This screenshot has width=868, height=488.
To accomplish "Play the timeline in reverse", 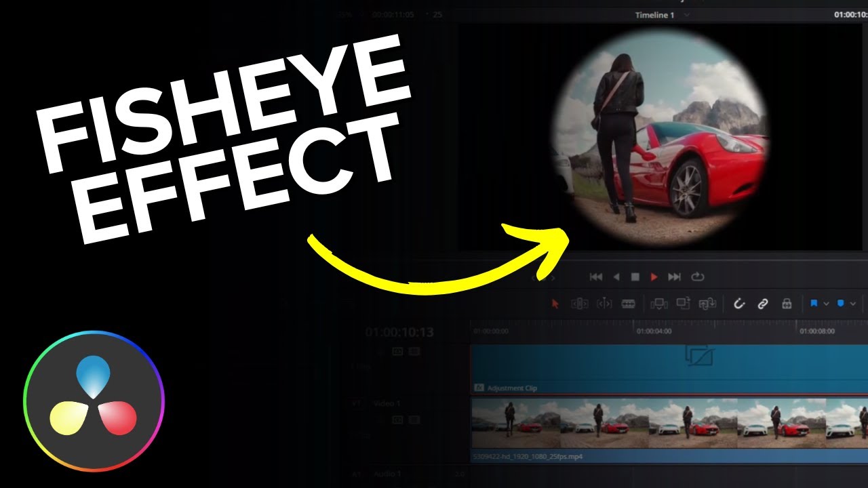I will tap(616, 277).
